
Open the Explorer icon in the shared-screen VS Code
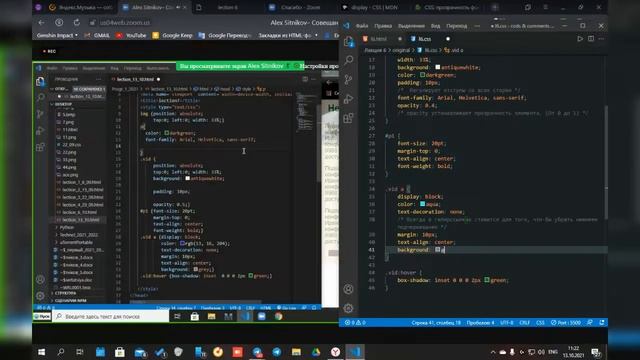(40, 82)
